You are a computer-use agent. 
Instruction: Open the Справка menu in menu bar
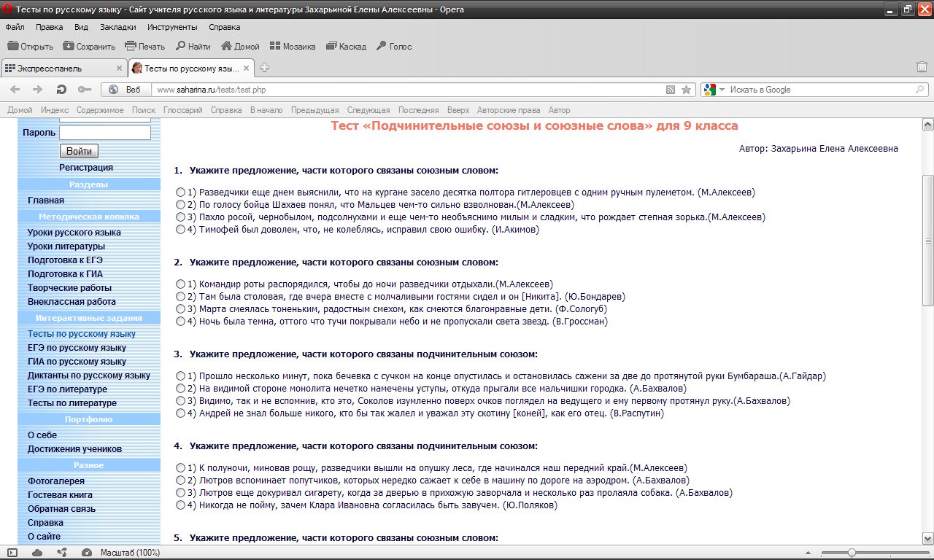pos(225,27)
